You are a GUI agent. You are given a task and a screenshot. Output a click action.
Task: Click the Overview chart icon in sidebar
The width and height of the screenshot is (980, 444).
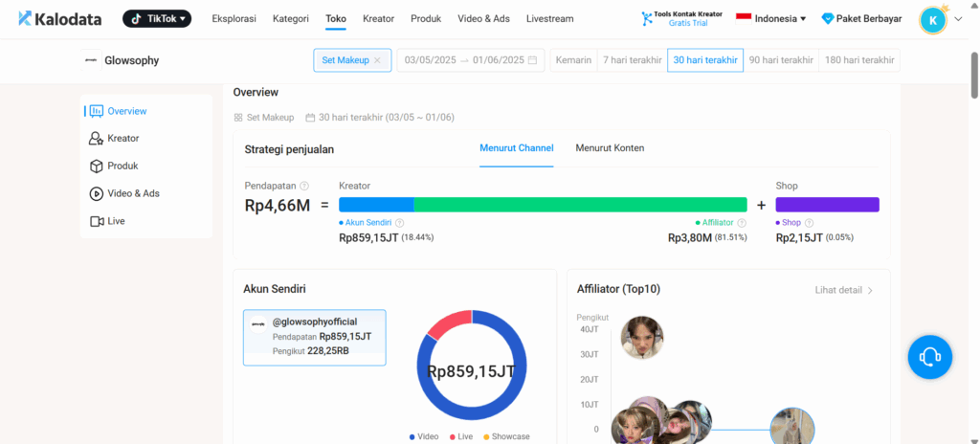(97, 111)
